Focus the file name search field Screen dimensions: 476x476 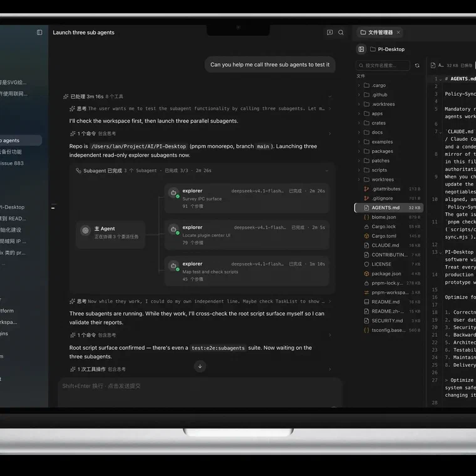pos(383,65)
